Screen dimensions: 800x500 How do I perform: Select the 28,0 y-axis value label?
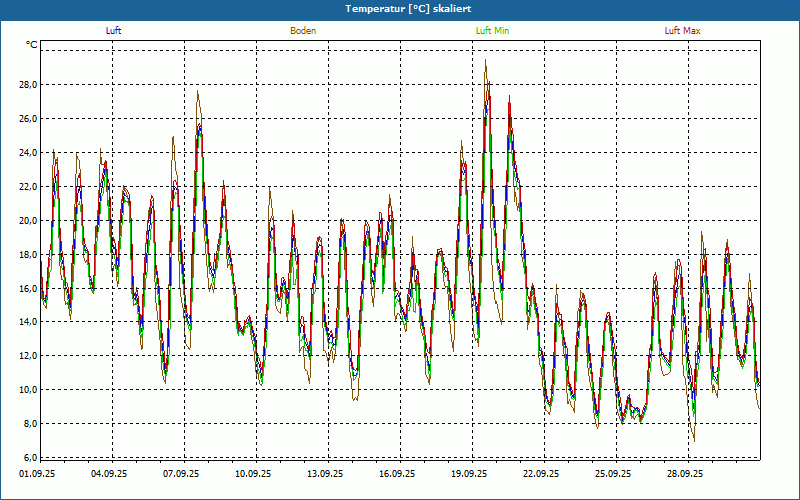27,85
